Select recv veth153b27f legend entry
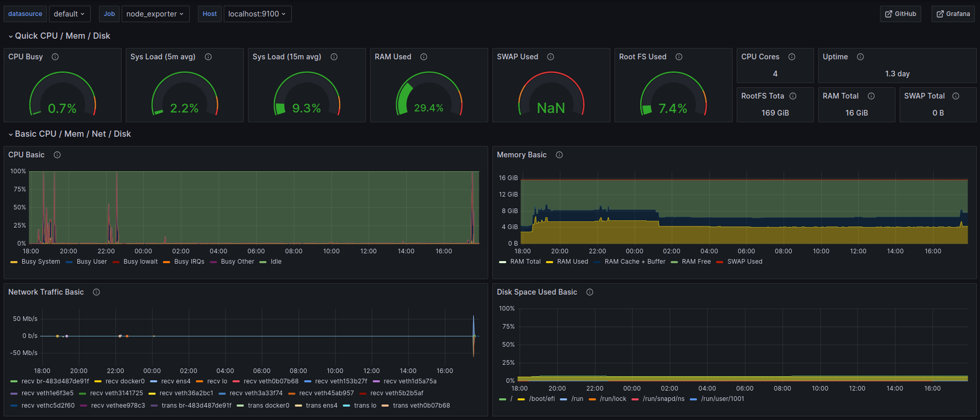 tap(341, 381)
